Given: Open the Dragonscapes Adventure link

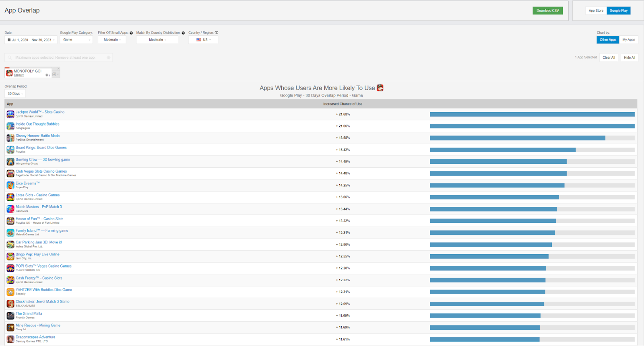Looking at the screenshot, I should pos(35,337).
